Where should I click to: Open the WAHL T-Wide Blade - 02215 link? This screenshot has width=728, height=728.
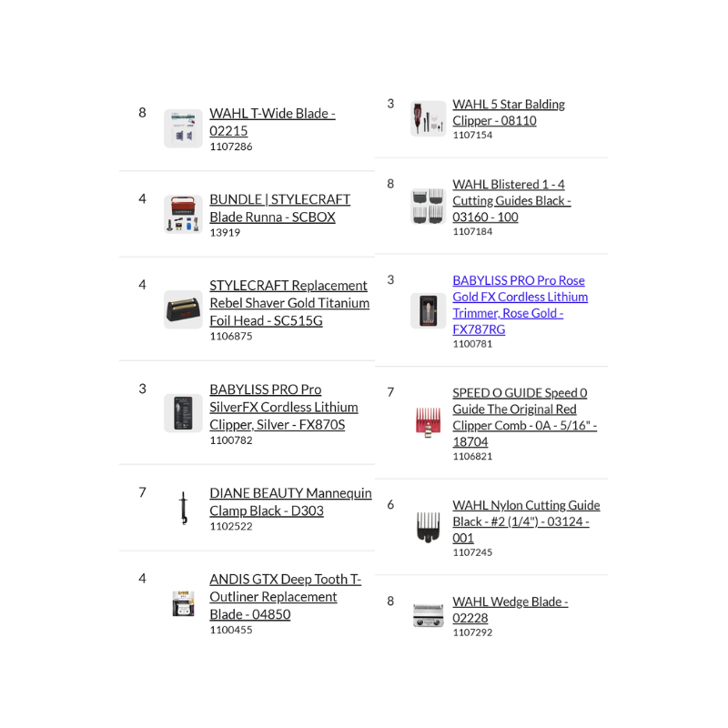tap(272, 122)
